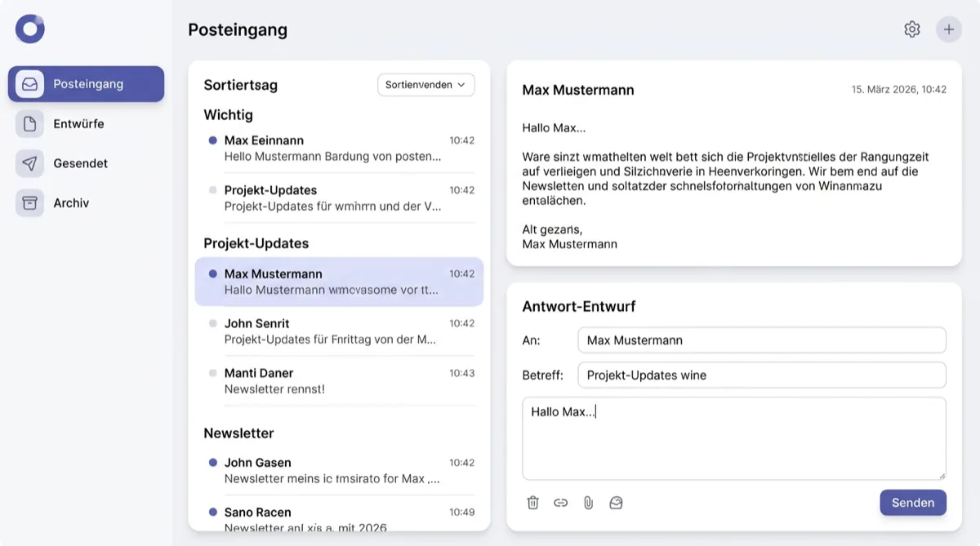Toggle read dot on John Senrit email

tap(213, 324)
